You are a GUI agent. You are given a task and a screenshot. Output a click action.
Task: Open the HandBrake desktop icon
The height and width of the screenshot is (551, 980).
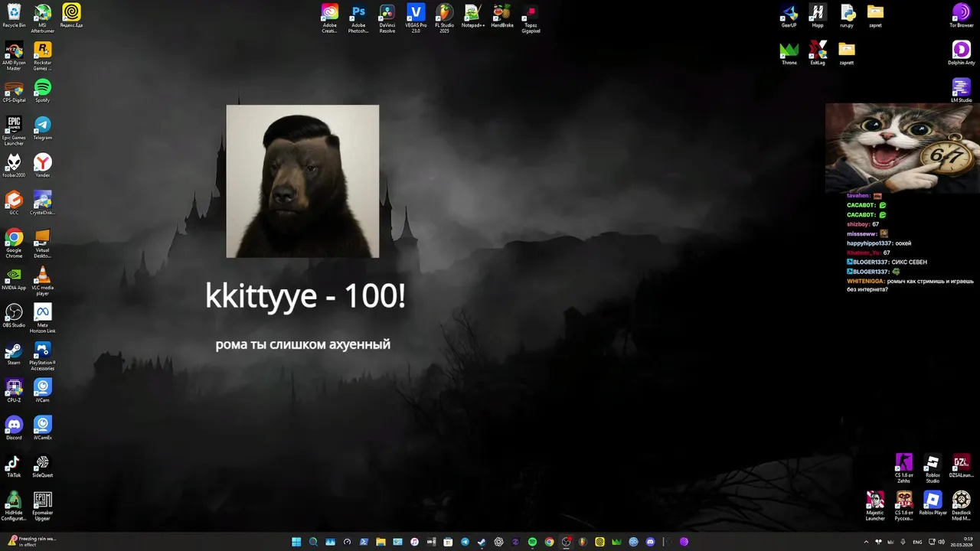[x=502, y=15]
